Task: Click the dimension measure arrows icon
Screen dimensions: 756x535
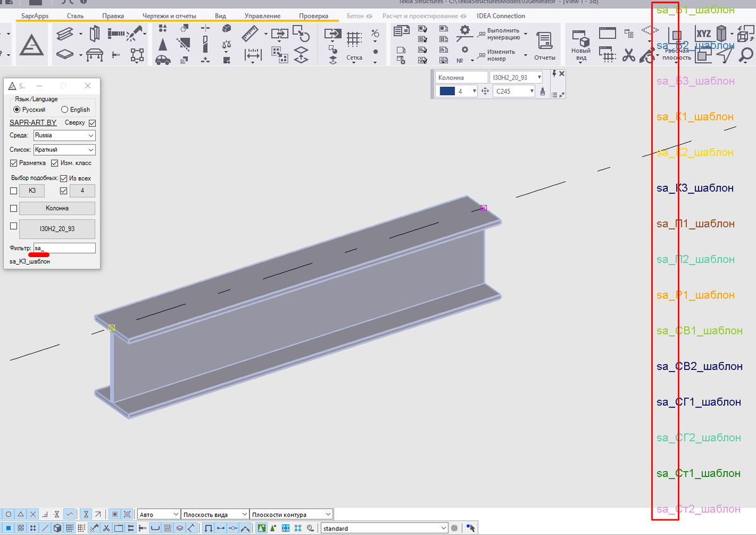Action: [x=253, y=55]
